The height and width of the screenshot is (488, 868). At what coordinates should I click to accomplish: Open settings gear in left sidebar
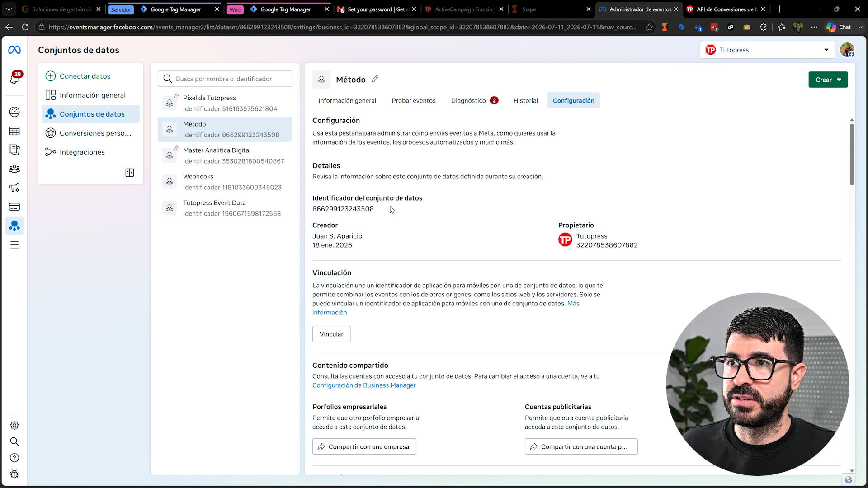(14, 425)
